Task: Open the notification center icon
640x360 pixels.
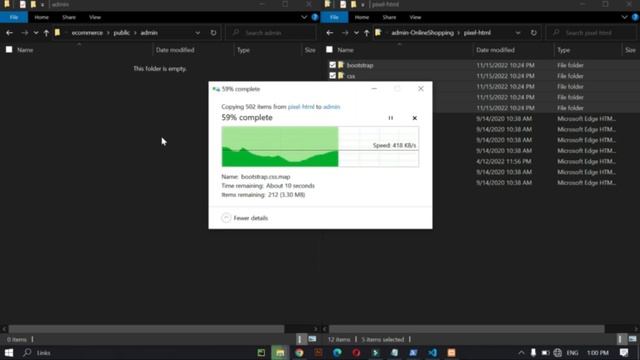Action: pos(624,353)
